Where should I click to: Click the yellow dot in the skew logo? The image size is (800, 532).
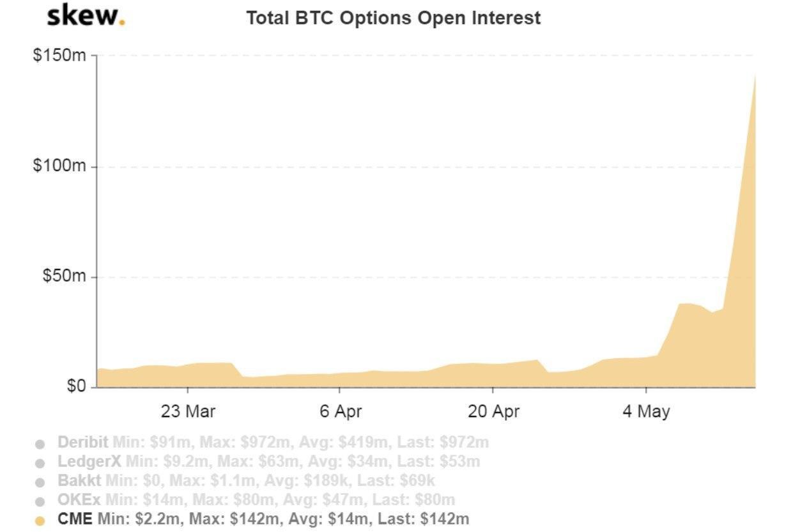click(122, 23)
